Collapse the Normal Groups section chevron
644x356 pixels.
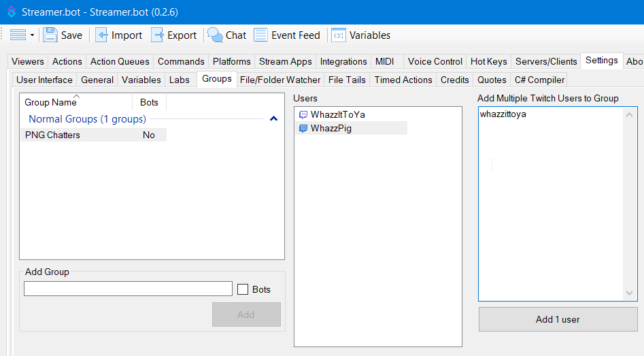click(273, 119)
